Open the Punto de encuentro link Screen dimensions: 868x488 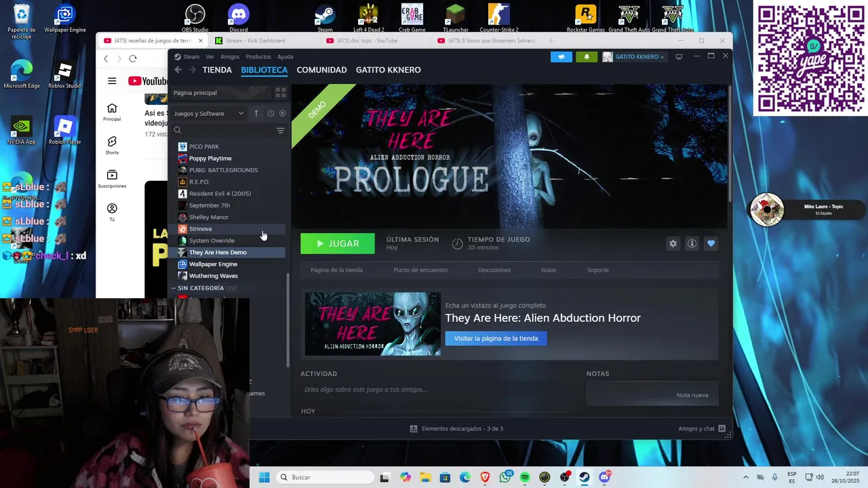pyautogui.click(x=420, y=270)
